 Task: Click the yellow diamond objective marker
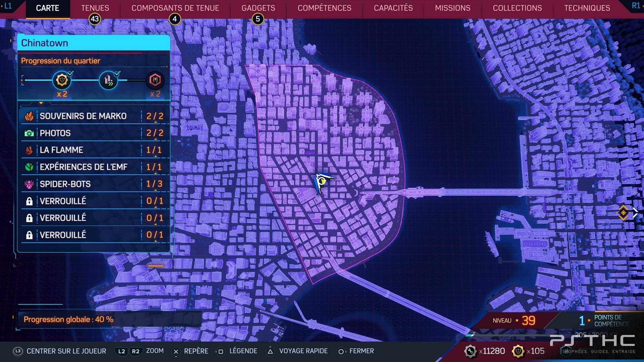coord(623,213)
